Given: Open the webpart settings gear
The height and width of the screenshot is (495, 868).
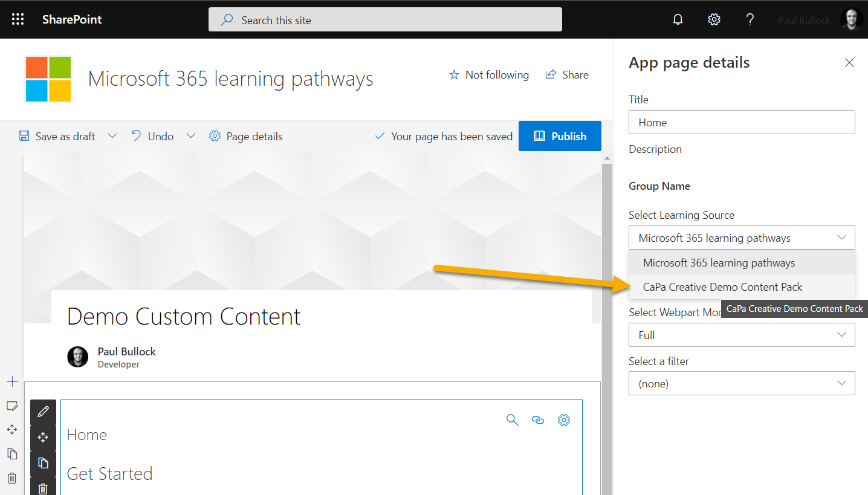Looking at the screenshot, I should (563, 419).
